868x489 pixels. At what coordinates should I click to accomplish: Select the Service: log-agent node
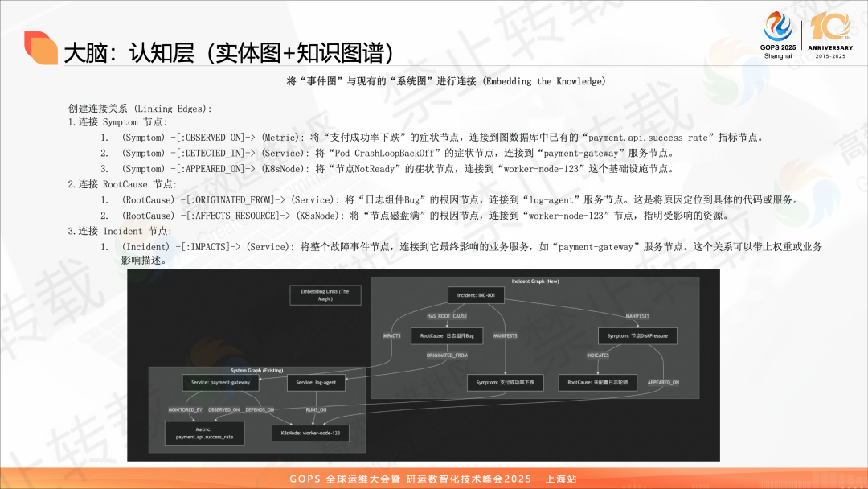tap(316, 383)
